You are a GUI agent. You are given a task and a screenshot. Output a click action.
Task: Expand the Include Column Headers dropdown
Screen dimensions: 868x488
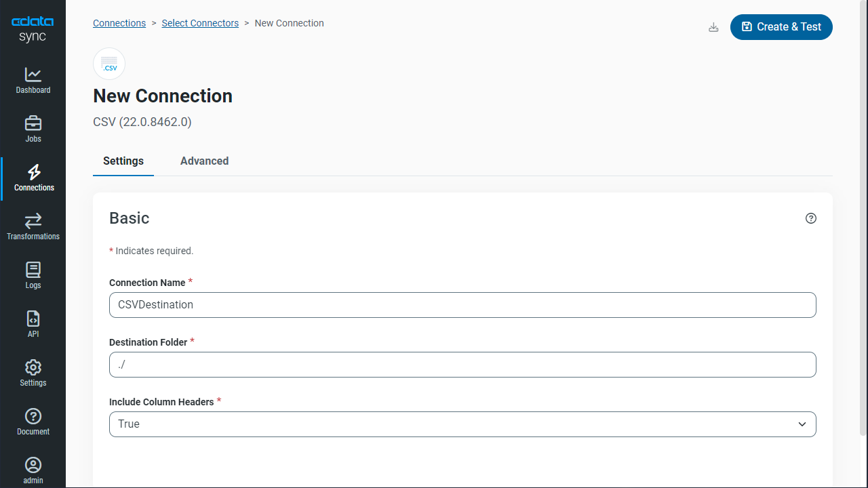point(462,424)
